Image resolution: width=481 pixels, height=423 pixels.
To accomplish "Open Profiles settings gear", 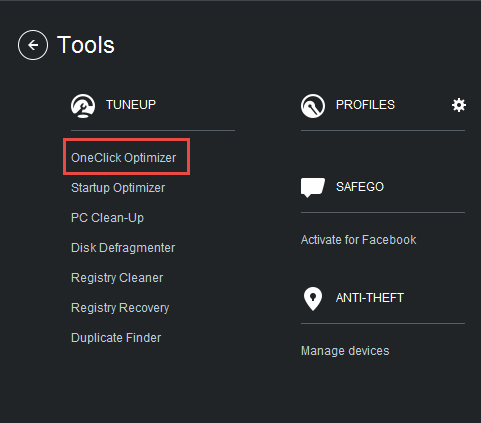I will (459, 105).
